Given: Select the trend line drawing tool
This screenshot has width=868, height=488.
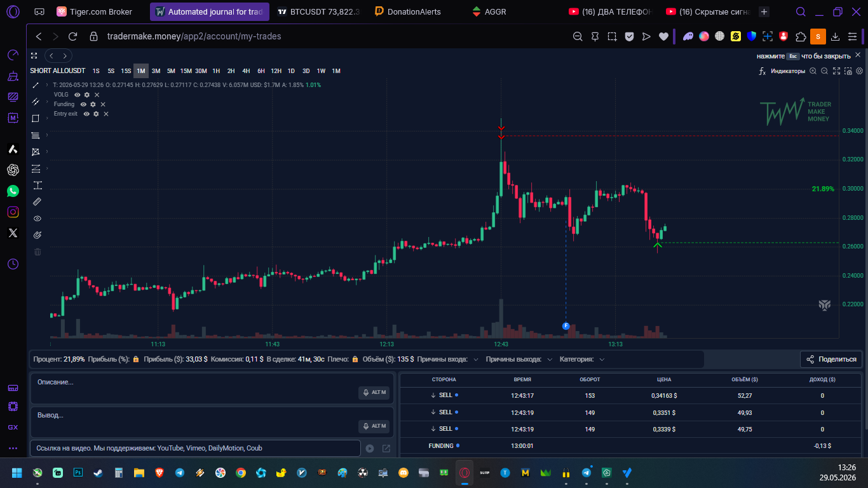Looking at the screenshot, I should (36, 85).
